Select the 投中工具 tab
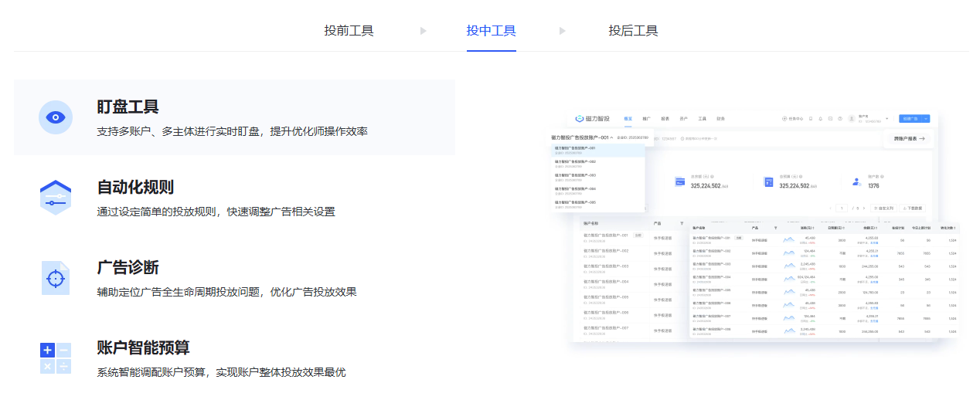This screenshot has width=980, height=410. point(491,31)
